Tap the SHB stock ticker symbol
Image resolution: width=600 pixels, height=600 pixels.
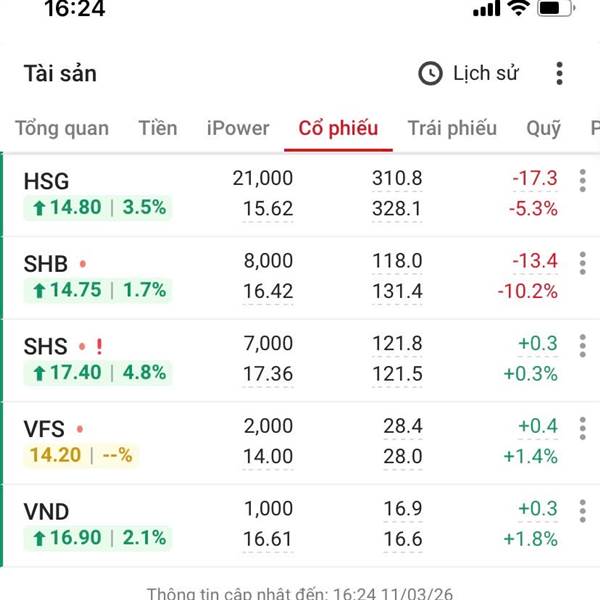point(46,264)
